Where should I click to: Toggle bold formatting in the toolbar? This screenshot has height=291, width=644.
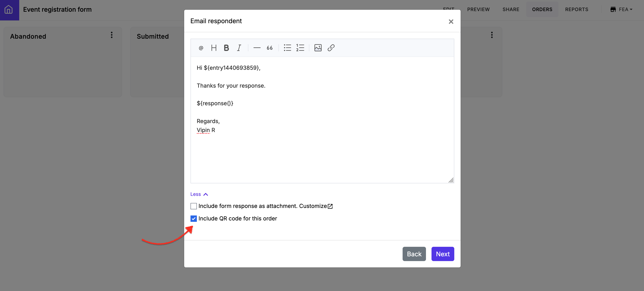click(226, 48)
